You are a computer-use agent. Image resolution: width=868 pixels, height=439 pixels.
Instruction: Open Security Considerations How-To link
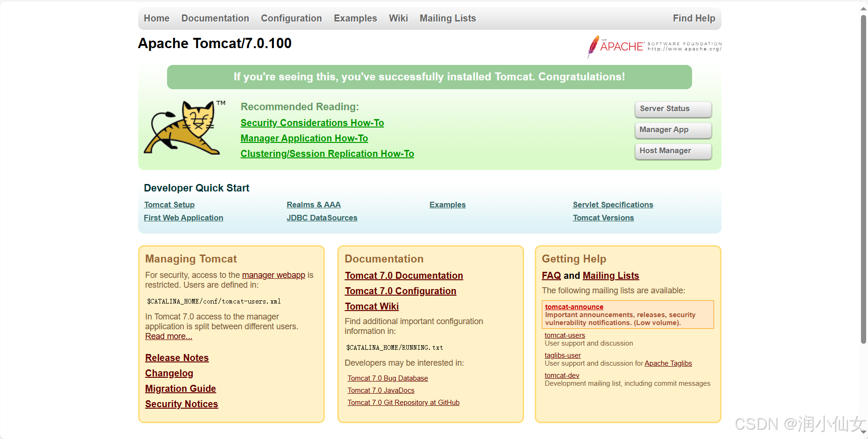312,123
